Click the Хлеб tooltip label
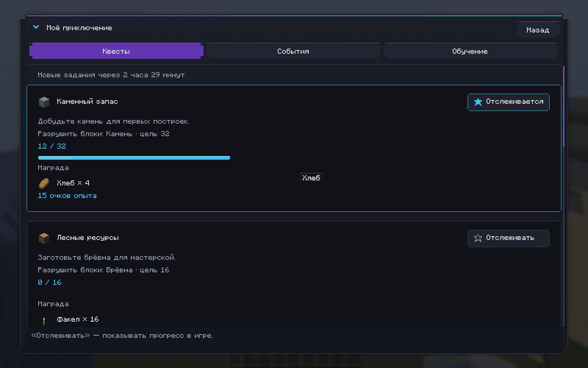Viewport: 588px width, 368px height. pyautogui.click(x=311, y=178)
